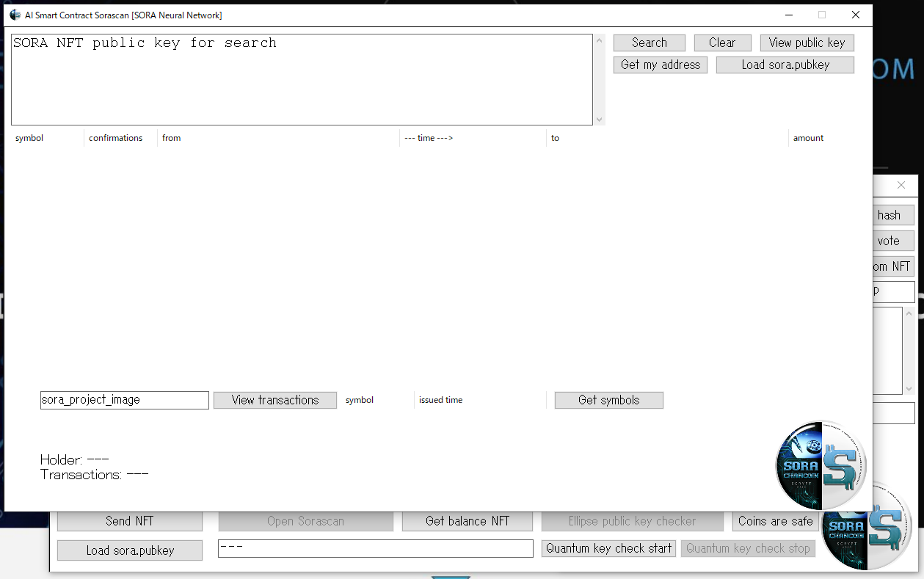This screenshot has width=924, height=579.
Task: Click Coins are safe button
Action: coord(776,521)
